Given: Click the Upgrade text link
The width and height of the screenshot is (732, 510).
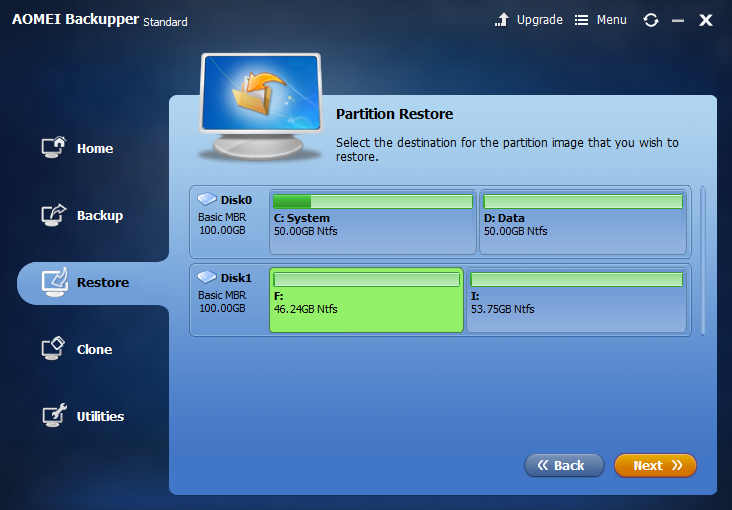Looking at the screenshot, I should [540, 20].
